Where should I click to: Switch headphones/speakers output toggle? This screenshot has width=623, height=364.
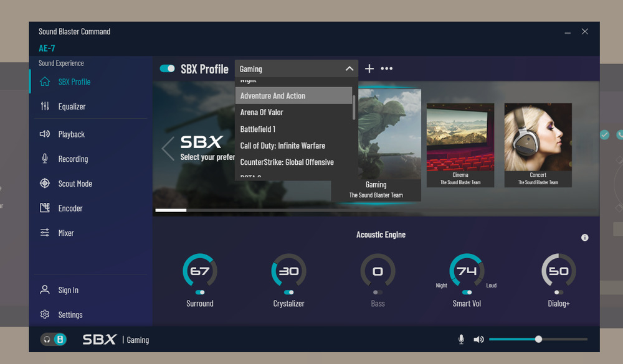54,339
